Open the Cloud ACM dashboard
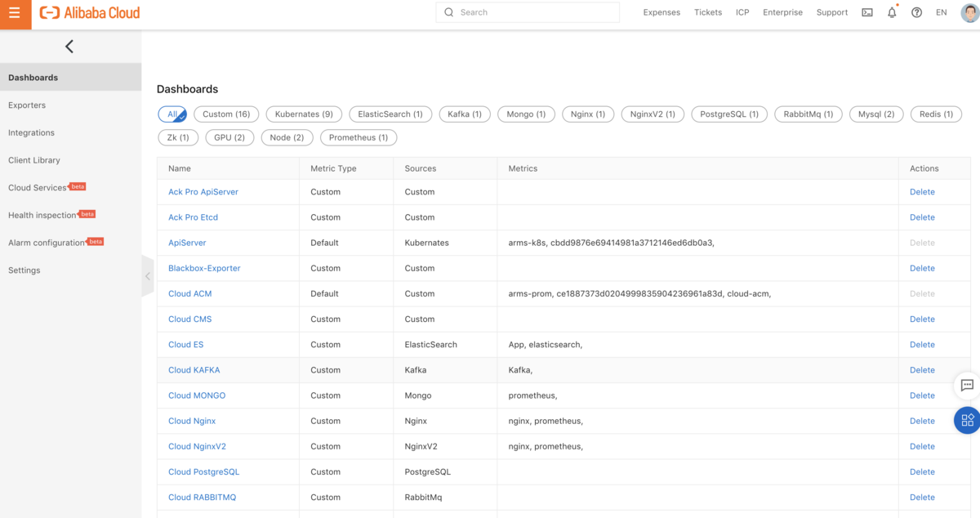980x518 pixels. coord(189,293)
